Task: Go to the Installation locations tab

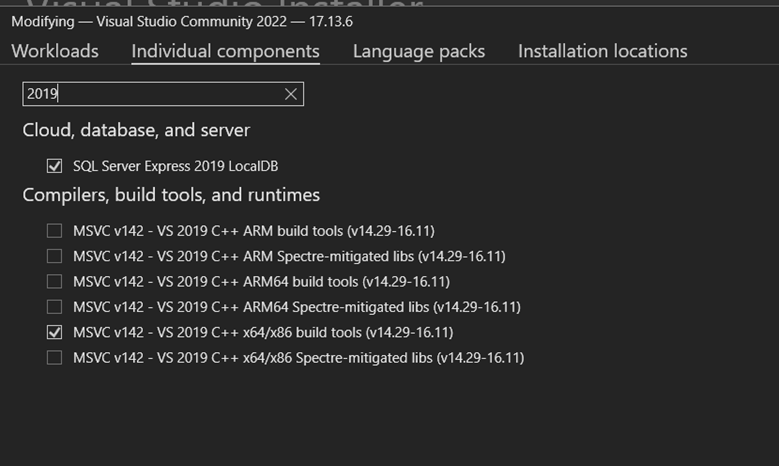Action: [603, 51]
